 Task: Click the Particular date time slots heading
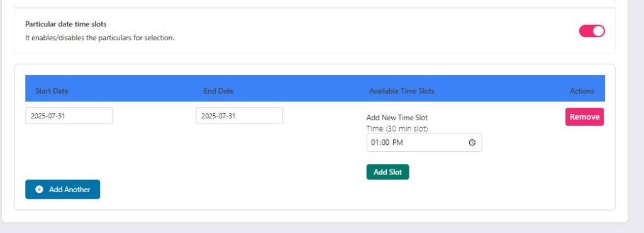pos(65,25)
